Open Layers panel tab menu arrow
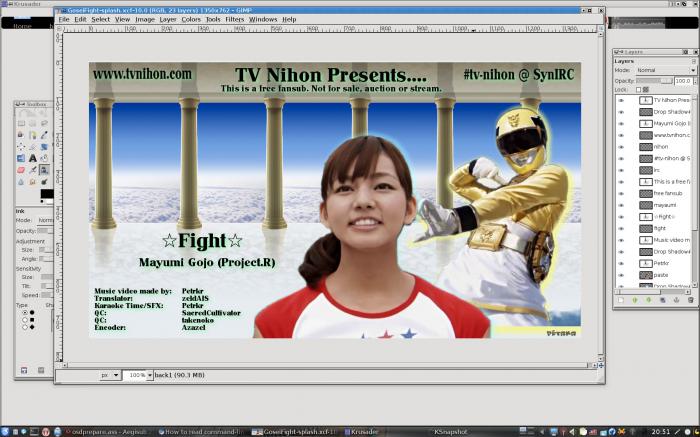Viewport: 700px width, 437px height. click(693, 61)
